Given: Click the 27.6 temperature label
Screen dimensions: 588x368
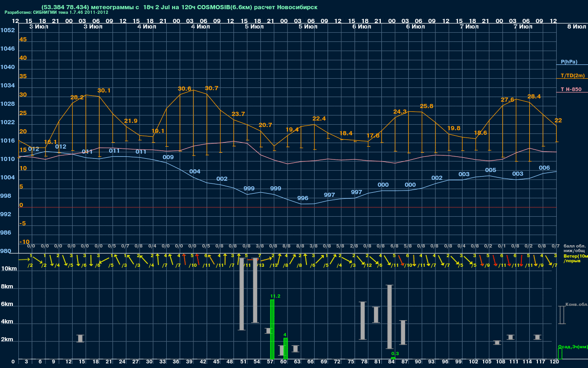Looking at the screenshot, I should coord(507,100).
